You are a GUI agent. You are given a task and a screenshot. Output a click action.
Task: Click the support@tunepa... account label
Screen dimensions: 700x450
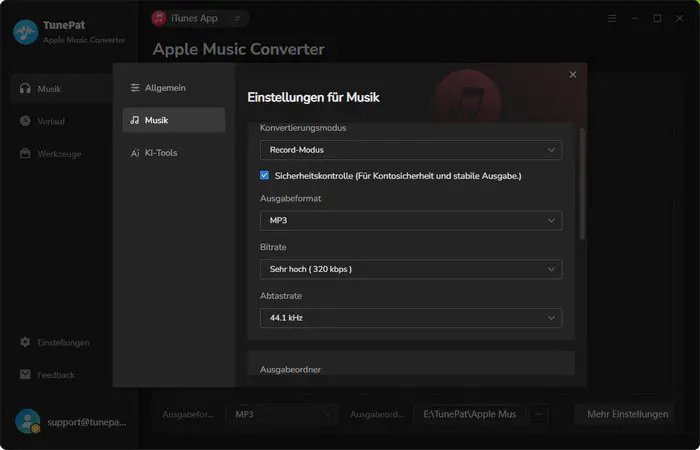(x=87, y=422)
